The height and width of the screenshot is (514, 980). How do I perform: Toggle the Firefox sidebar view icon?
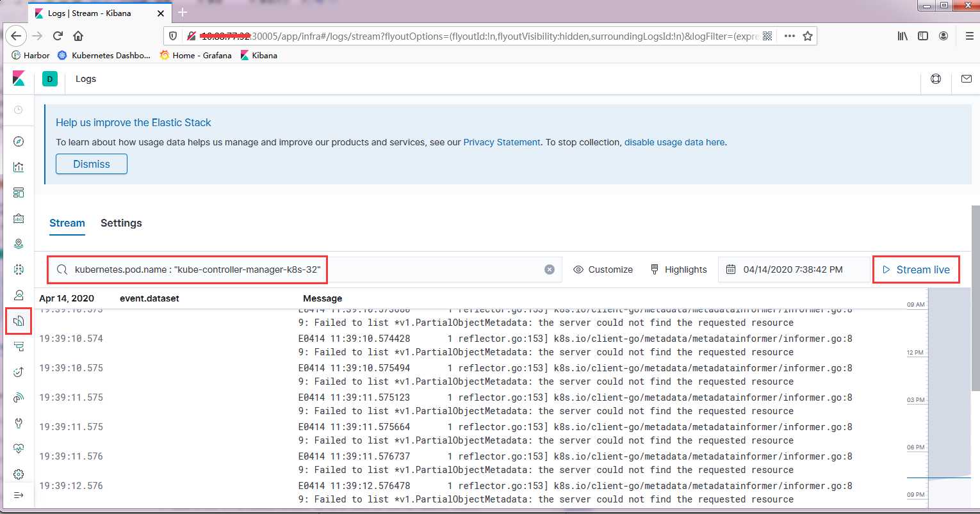pyautogui.click(x=923, y=36)
